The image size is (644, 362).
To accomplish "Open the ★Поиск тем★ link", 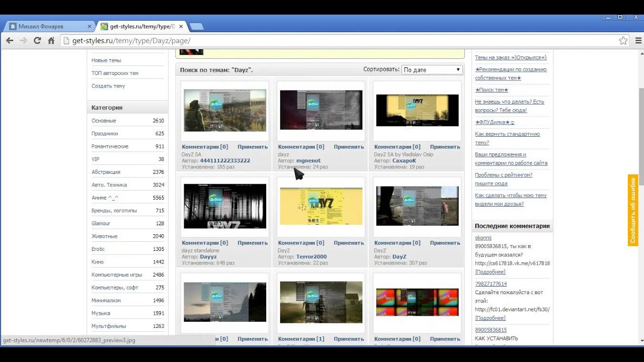I will coord(492,90).
